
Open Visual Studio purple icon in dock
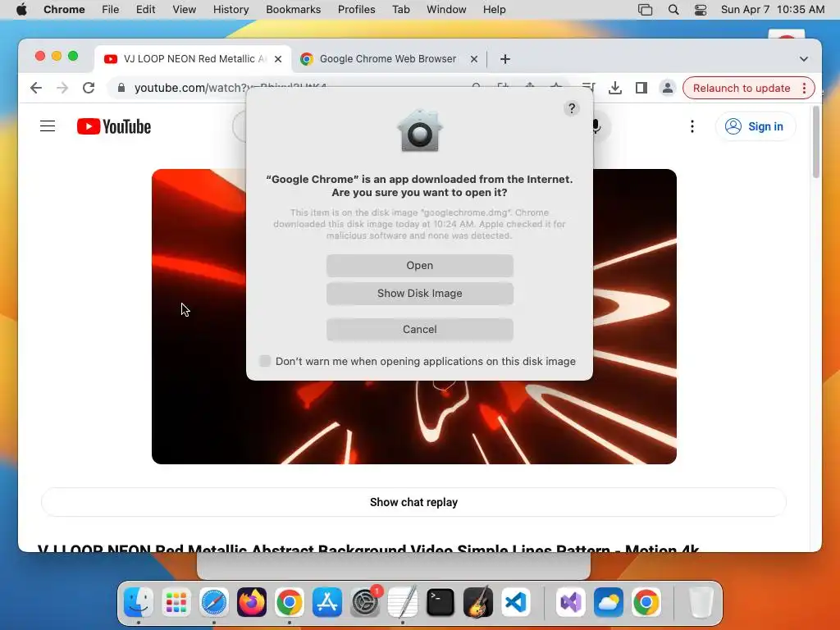click(571, 603)
